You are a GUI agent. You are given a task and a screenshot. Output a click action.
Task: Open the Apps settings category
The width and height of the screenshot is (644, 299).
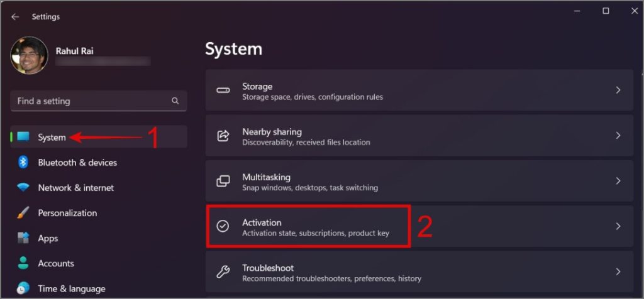(48, 238)
